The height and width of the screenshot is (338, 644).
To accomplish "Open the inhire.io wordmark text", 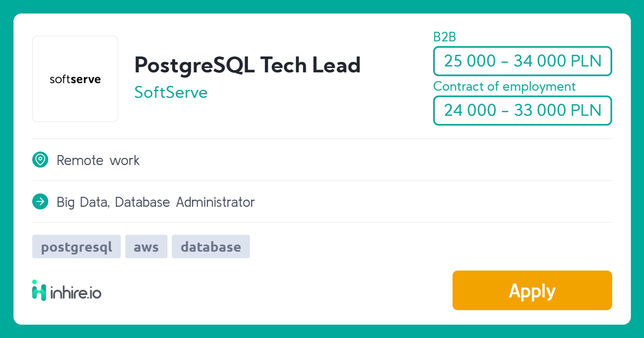I will pyautogui.click(x=76, y=293).
